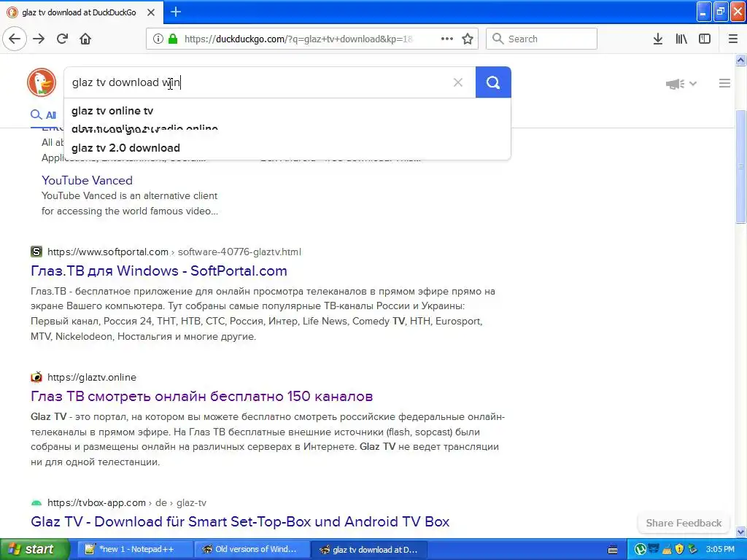Image resolution: width=747 pixels, height=560 pixels.
Task: Open DuckDuckGo side menu icon
Action: [724, 84]
